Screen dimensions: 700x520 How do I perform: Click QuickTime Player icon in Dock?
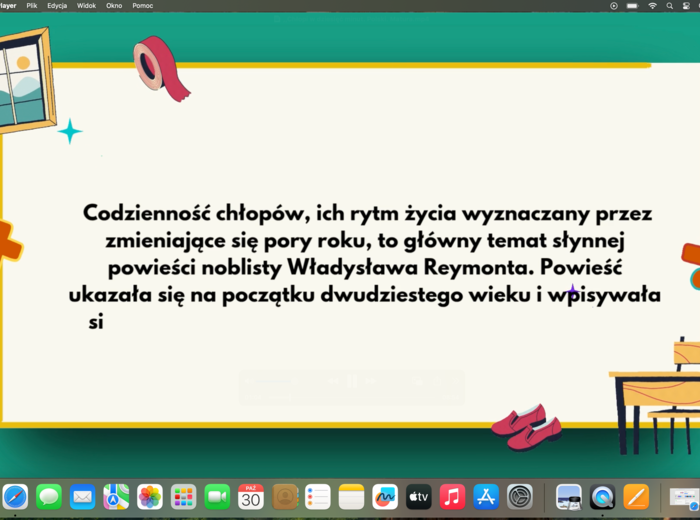(602, 496)
